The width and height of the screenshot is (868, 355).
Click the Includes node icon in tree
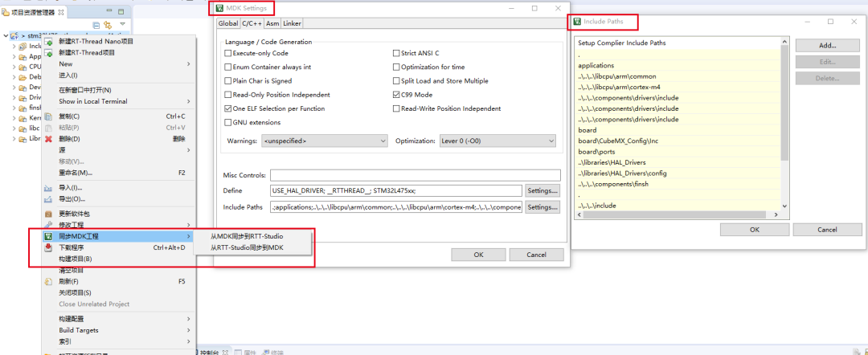click(23, 47)
